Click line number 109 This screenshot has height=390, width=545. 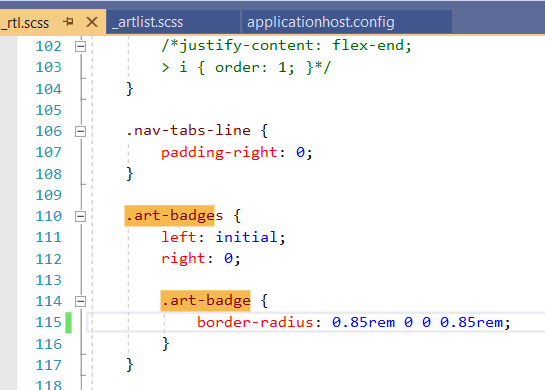click(x=49, y=195)
